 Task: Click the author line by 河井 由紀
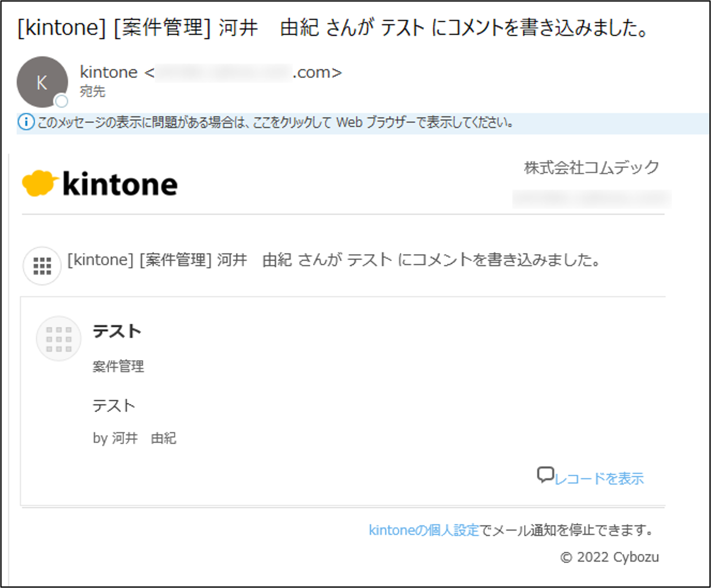(x=135, y=438)
